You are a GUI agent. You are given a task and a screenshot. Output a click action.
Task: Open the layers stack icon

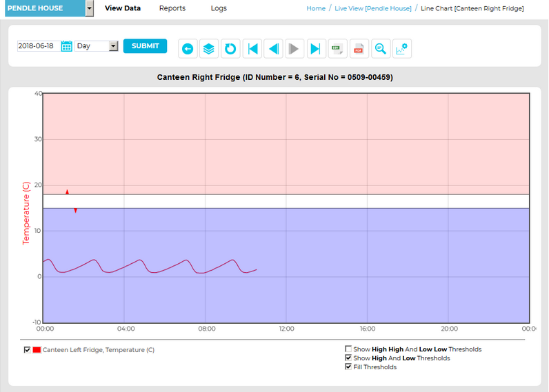coord(209,49)
